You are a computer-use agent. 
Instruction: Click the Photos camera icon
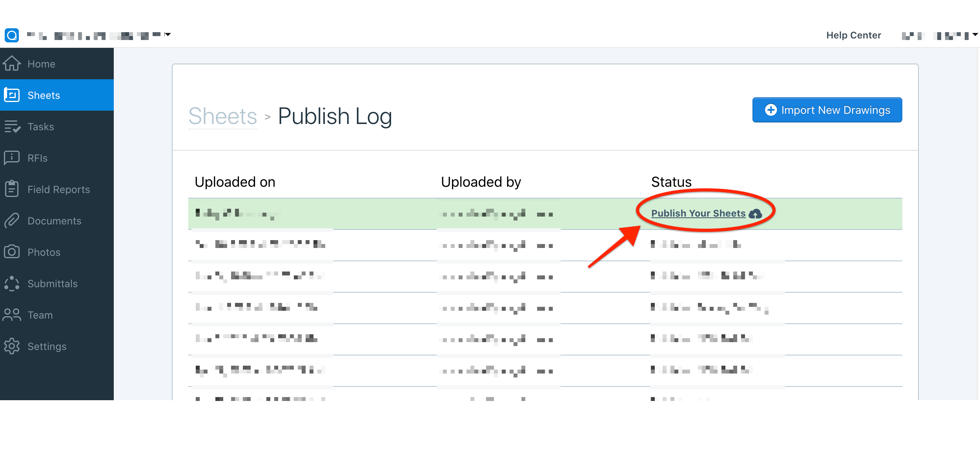(x=12, y=251)
